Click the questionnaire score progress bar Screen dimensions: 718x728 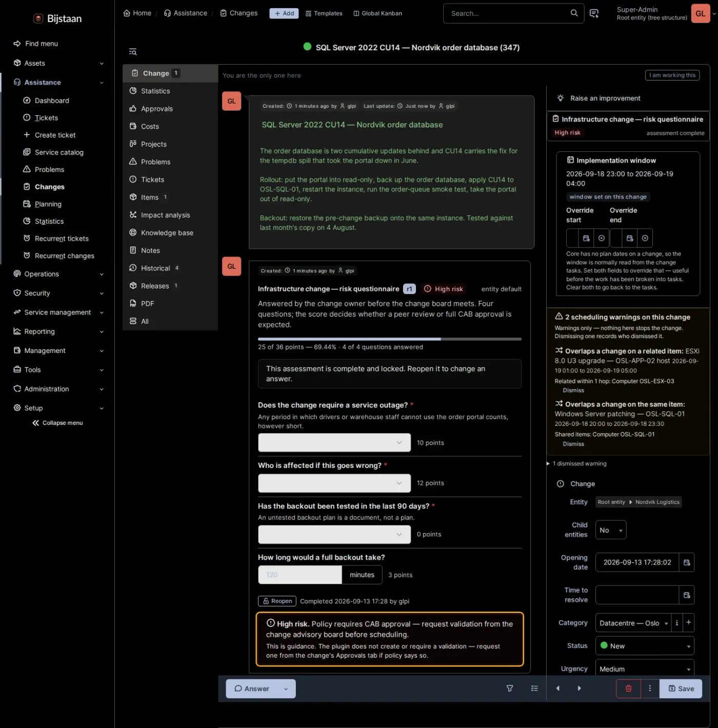(390, 339)
